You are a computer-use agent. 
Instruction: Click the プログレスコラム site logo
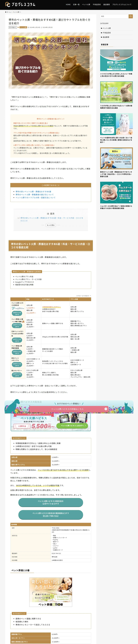tap(20, 5)
